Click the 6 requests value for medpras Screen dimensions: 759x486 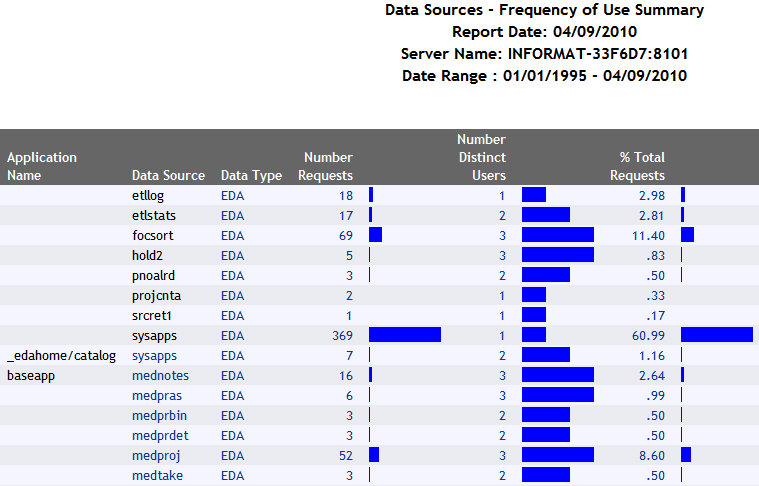(x=349, y=395)
